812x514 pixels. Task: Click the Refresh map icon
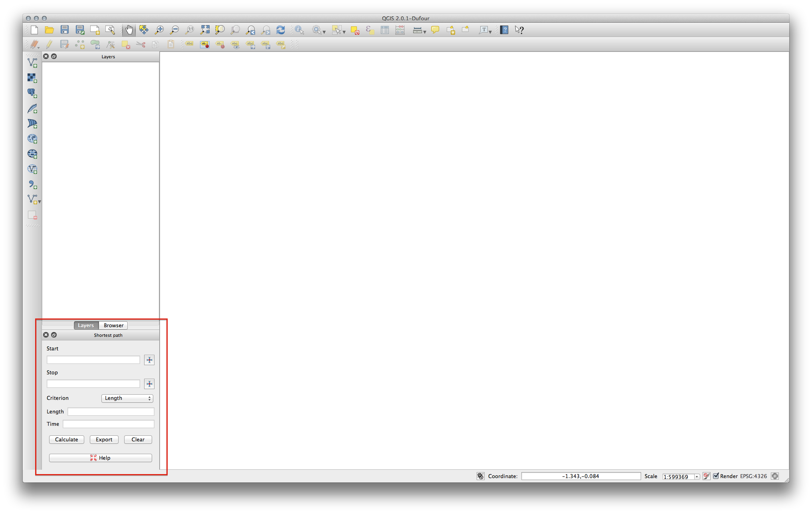[x=281, y=30]
